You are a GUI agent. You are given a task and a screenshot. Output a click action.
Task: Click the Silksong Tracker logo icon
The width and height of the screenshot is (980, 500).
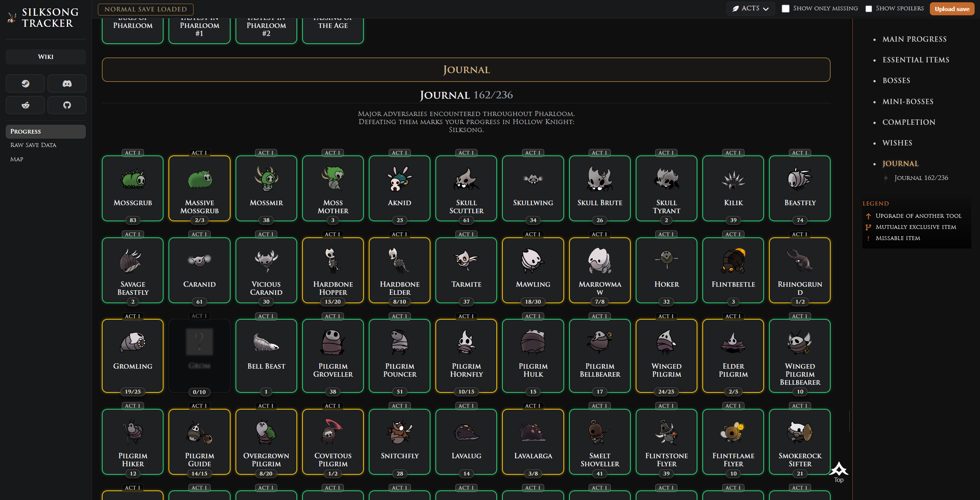[12, 18]
